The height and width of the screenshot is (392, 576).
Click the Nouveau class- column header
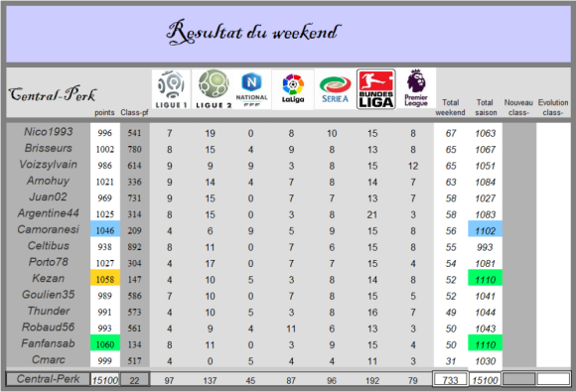click(x=518, y=107)
